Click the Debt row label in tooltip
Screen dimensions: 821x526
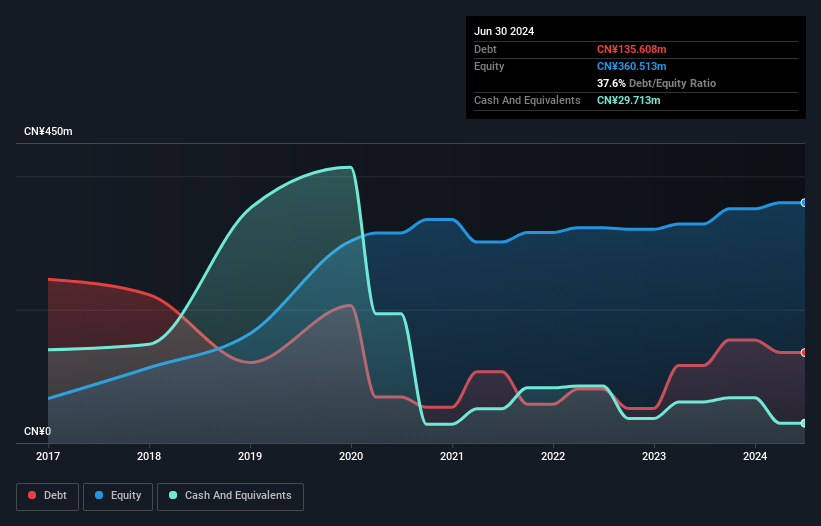point(485,49)
